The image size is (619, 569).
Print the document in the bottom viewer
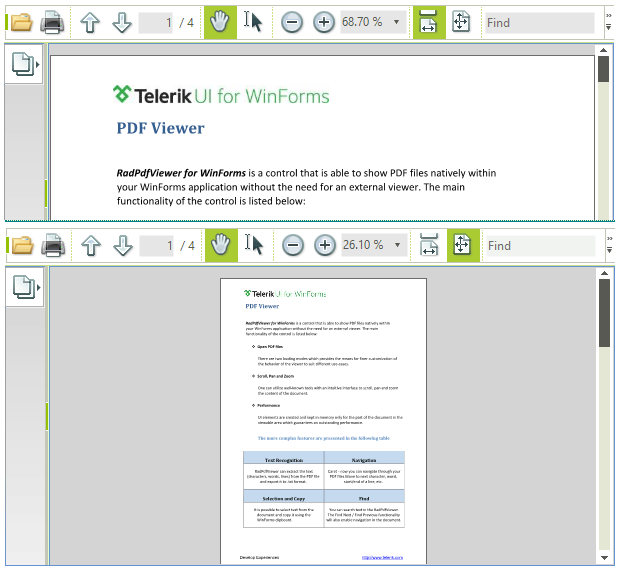click(53, 245)
